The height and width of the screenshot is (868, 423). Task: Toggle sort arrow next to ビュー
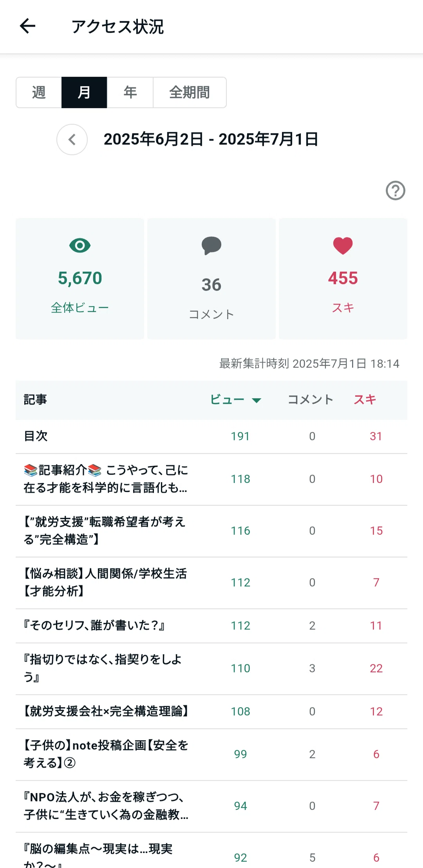(x=257, y=400)
